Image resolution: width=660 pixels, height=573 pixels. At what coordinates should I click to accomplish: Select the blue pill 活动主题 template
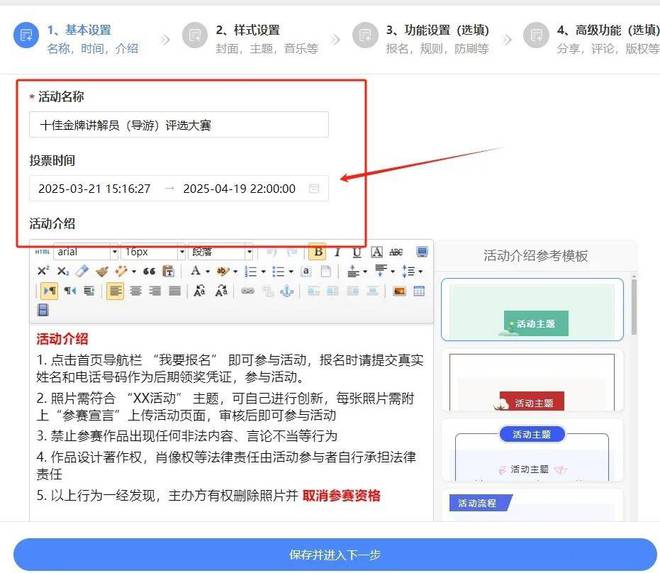pos(532,450)
